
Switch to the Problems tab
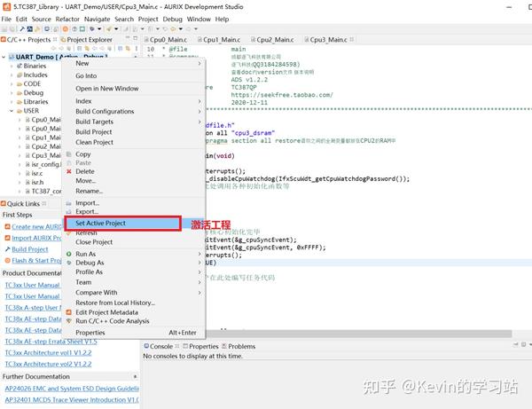(x=239, y=347)
